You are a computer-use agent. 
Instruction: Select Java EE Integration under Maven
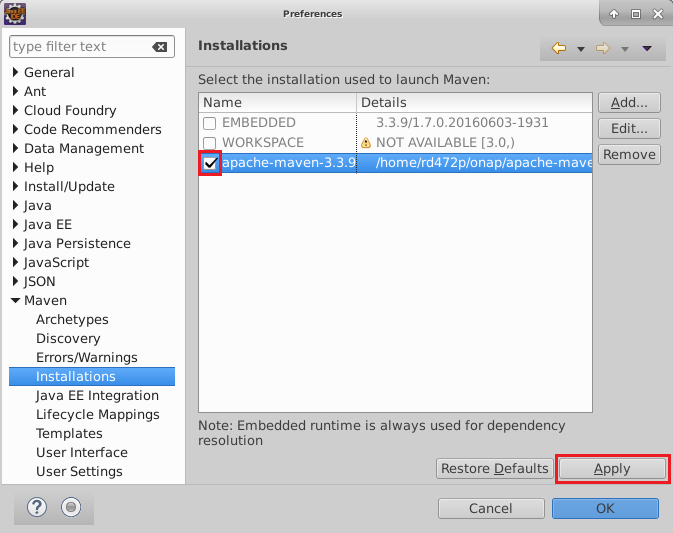[x=97, y=395]
